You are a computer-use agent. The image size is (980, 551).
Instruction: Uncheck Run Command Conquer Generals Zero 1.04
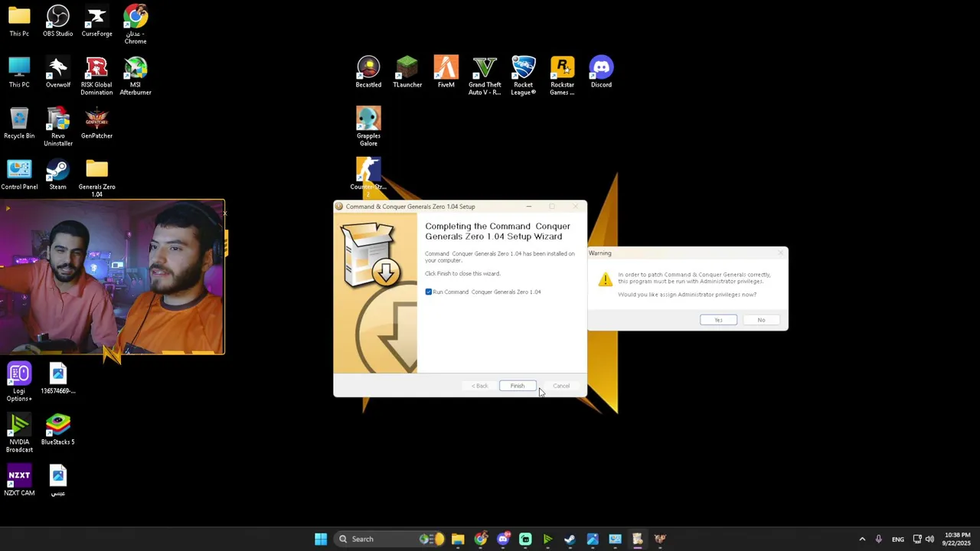pyautogui.click(x=429, y=292)
